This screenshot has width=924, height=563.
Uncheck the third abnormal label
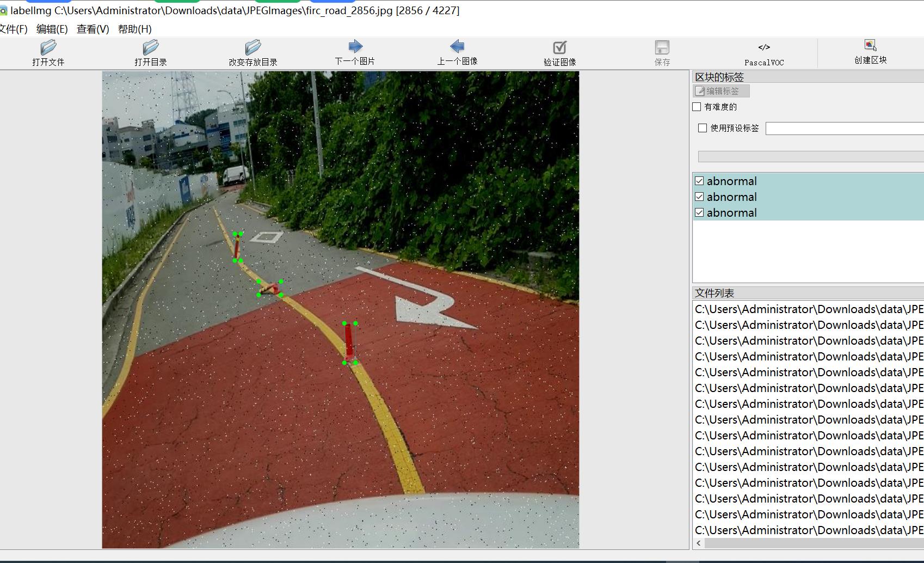click(x=699, y=212)
